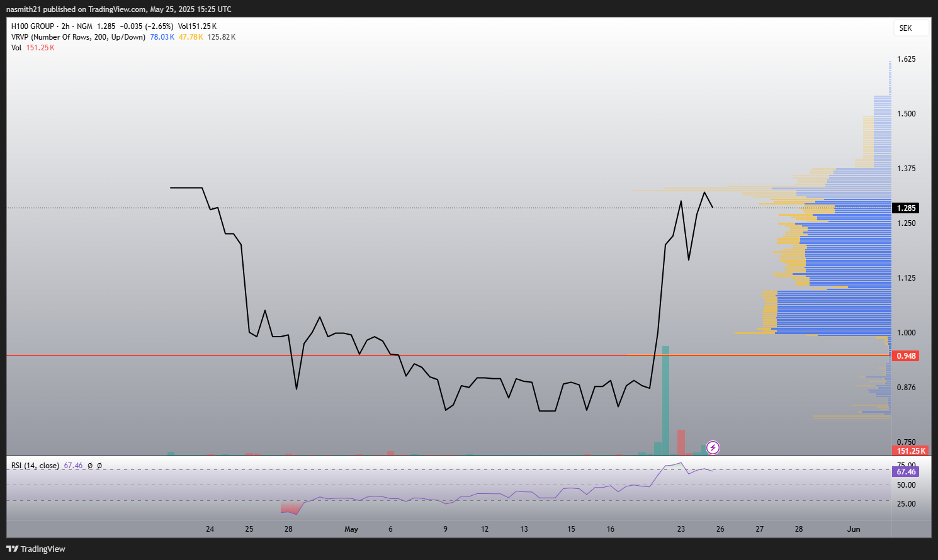938x560 pixels.
Task: Click the 28 date label left of May
Action: pos(288,529)
